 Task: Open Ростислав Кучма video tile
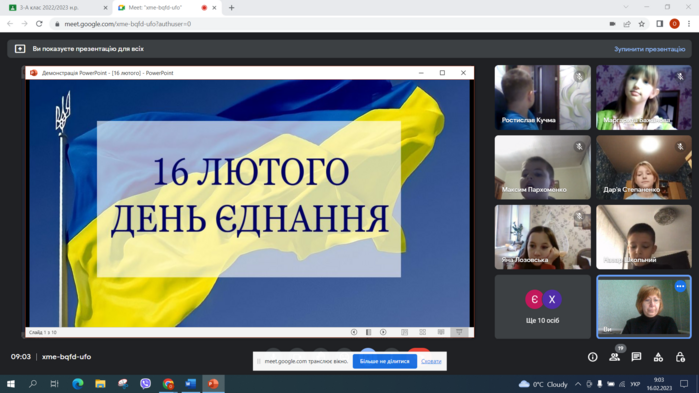543,98
